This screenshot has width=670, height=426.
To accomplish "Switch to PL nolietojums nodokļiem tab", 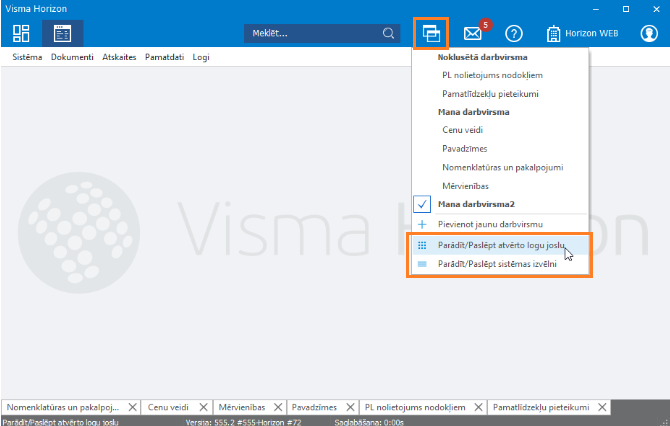I will point(415,407).
